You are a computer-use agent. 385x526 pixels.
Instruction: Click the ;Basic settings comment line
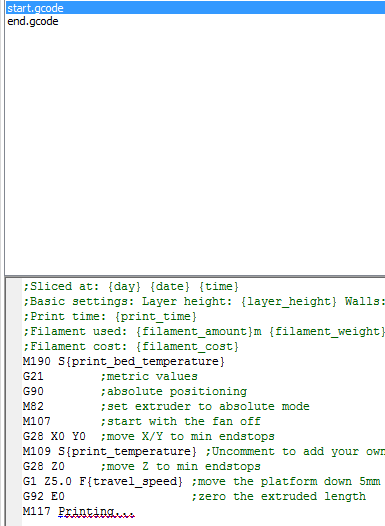204,302
